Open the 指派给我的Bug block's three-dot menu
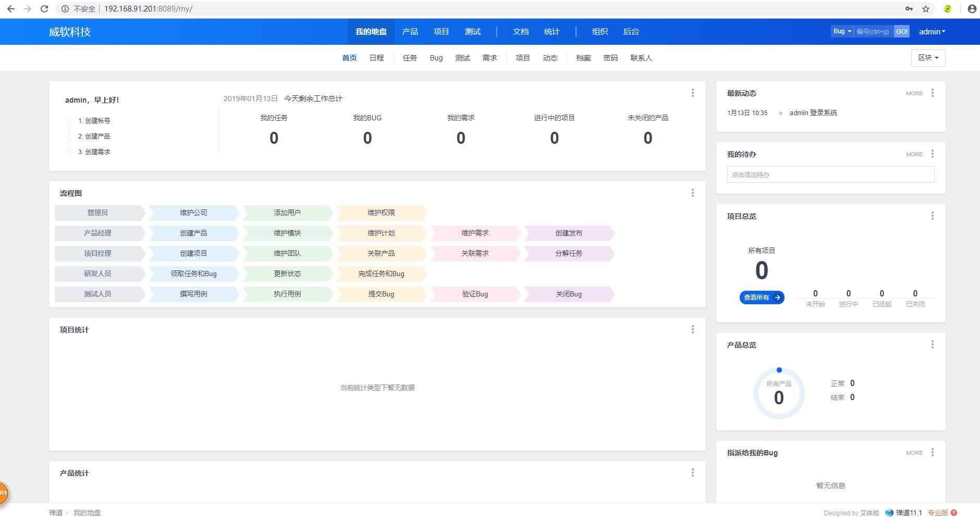This screenshot has width=980, height=521. coord(932,452)
